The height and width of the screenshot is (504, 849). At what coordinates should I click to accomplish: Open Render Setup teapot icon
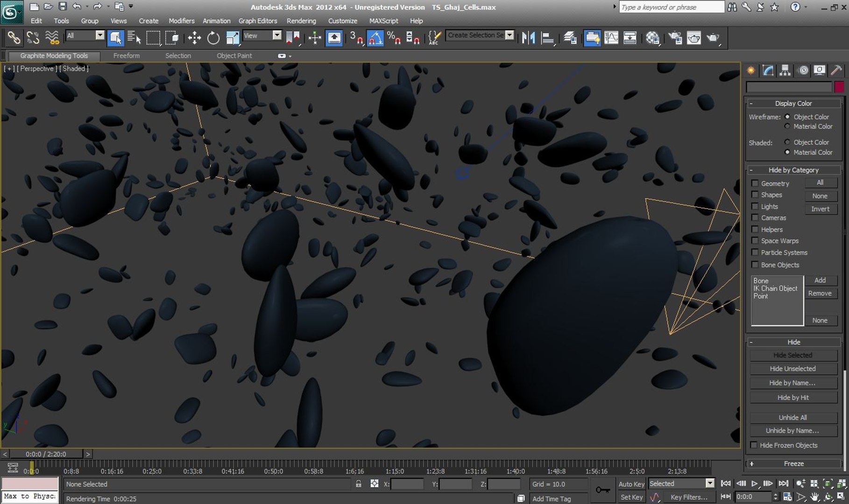pos(675,38)
